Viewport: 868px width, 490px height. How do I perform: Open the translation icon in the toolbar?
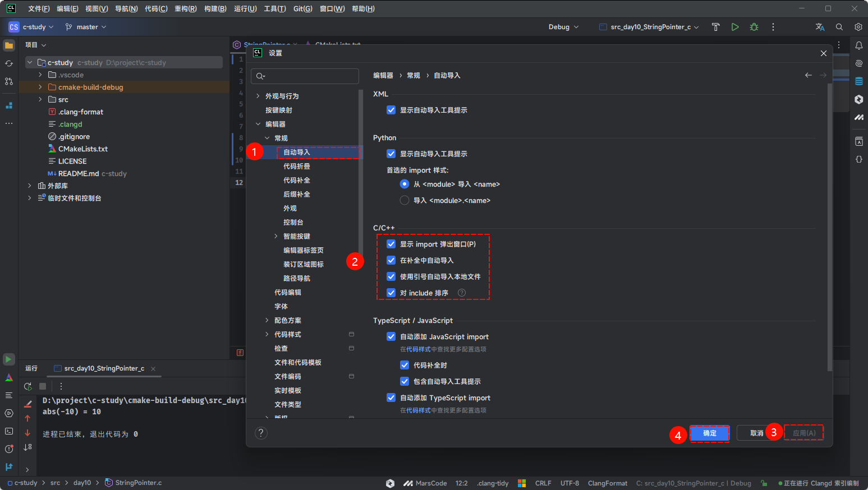820,26
